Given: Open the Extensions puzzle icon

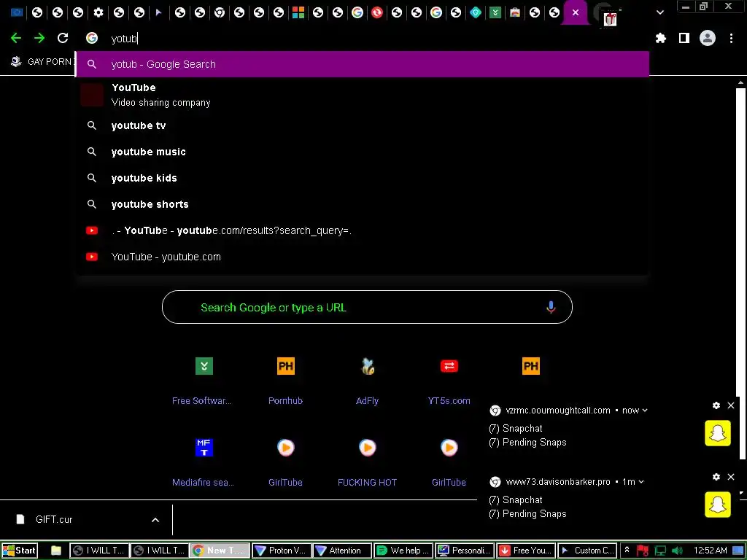Looking at the screenshot, I should [661, 38].
